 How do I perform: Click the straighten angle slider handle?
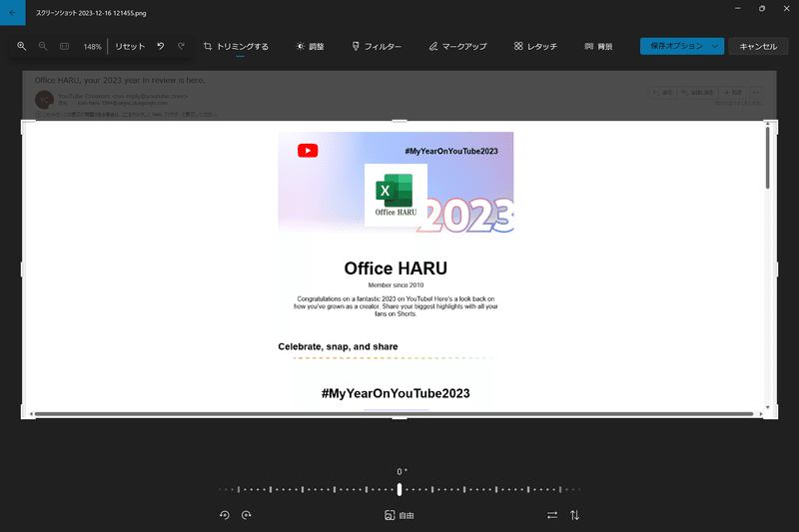[399, 489]
